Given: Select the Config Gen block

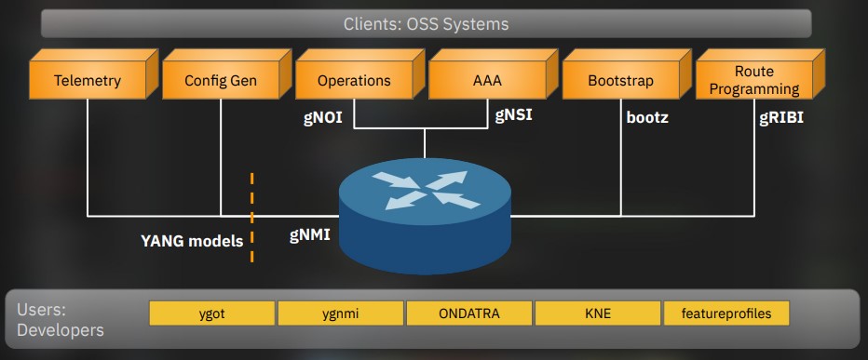Looking at the screenshot, I should pos(227,74).
